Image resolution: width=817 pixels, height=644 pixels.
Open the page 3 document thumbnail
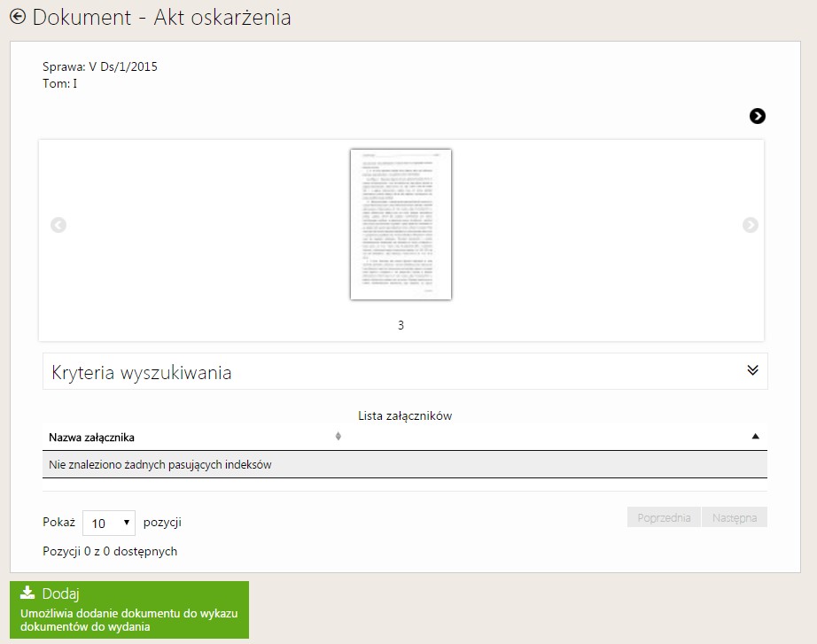pos(401,224)
